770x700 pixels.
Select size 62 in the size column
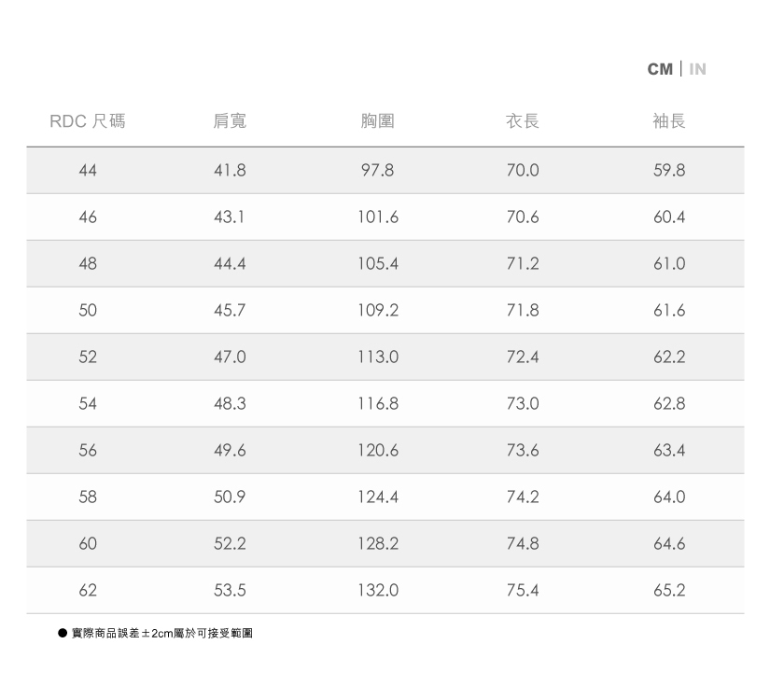pyautogui.click(x=88, y=591)
